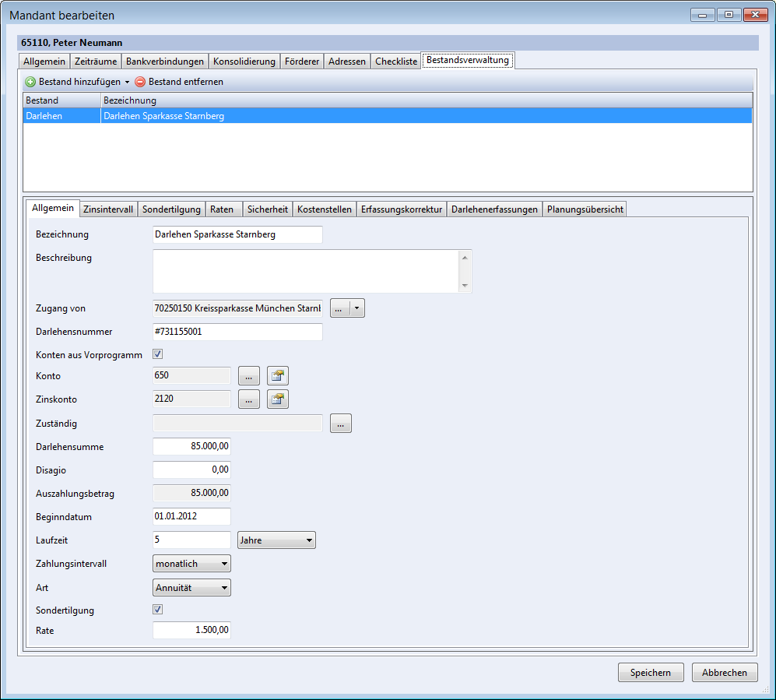The width and height of the screenshot is (776, 700).
Task: Open the Zahlungsintervall dropdown set to monatlich
Action: 192,564
